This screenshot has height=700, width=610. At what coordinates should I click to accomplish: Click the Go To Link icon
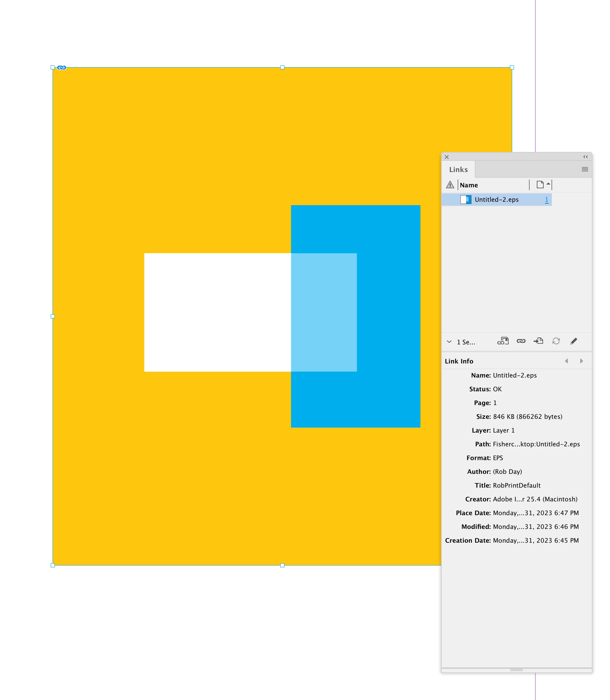(538, 341)
